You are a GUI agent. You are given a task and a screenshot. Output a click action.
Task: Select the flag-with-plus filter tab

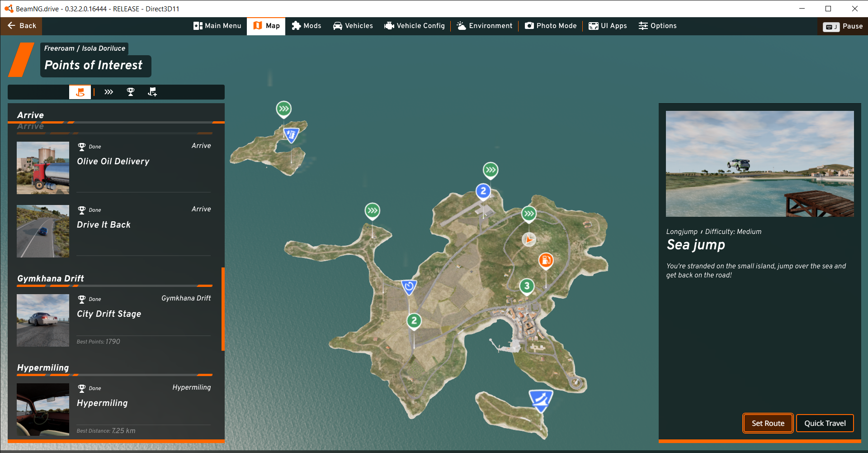(x=152, y=92)
